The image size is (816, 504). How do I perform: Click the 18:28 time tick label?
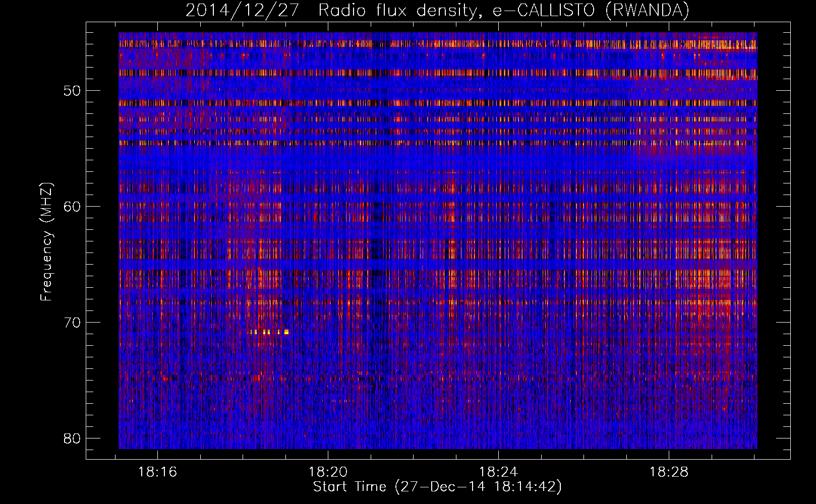[669, 472]
